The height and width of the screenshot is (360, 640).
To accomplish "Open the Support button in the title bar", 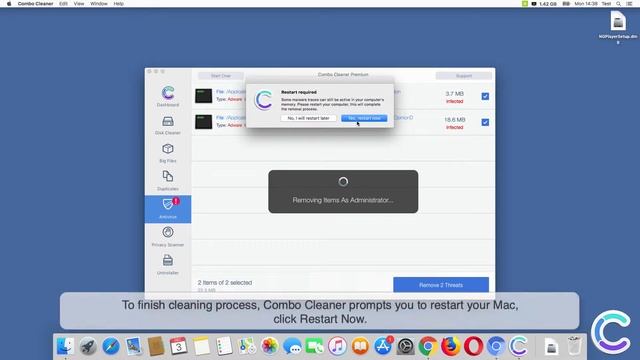I will tap(464, 76).
